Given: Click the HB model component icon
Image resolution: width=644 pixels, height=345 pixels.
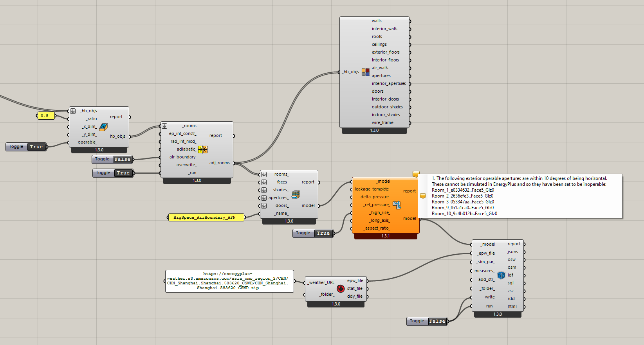Looking at the screenshot, I should point(296,194).
